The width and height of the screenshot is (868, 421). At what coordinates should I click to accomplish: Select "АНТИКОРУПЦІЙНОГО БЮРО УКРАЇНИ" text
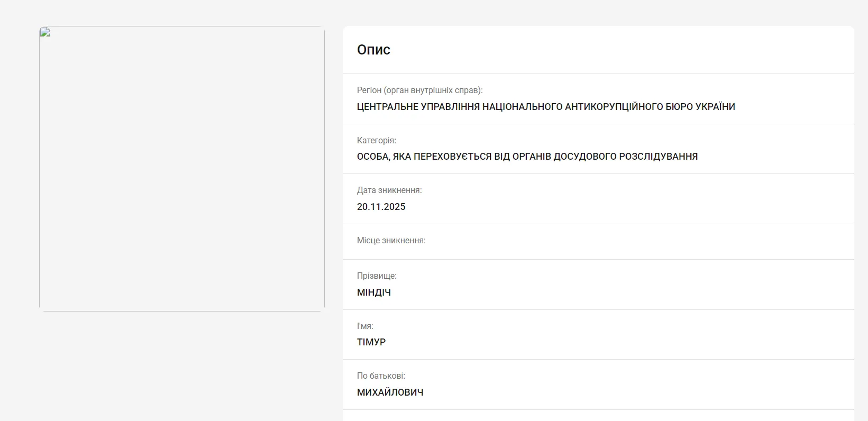(x=650, y=107)
